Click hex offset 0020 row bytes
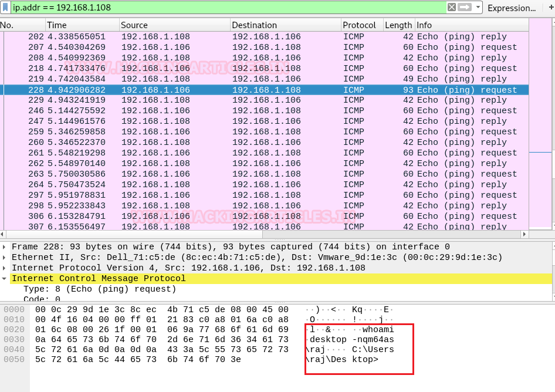This screenshot has height=392, width=555. [162, 329]
